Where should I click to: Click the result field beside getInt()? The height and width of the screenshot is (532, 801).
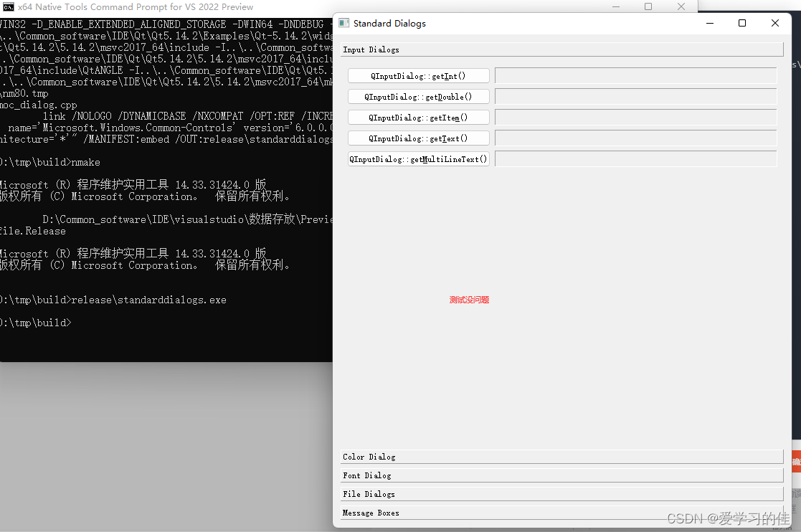coord(636,75)
